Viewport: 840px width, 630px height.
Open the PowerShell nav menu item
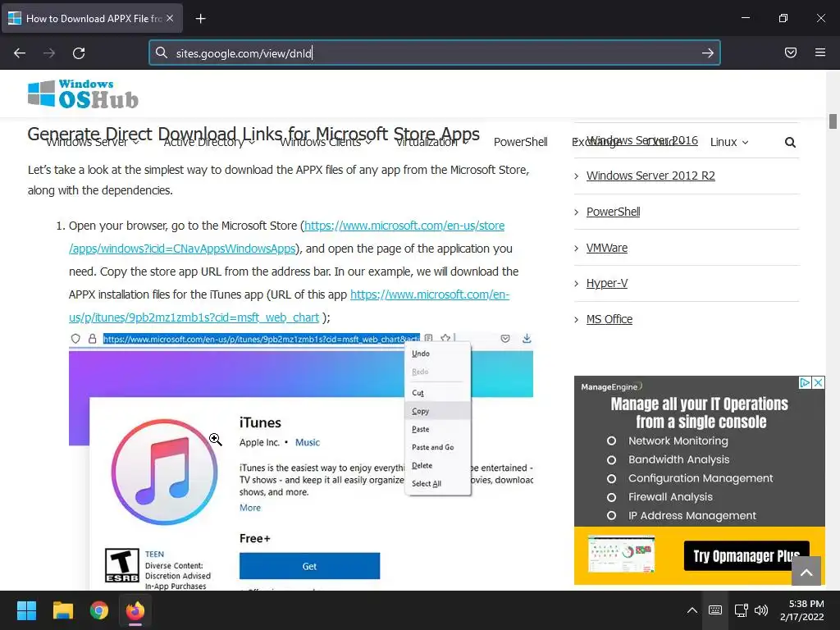520,143
